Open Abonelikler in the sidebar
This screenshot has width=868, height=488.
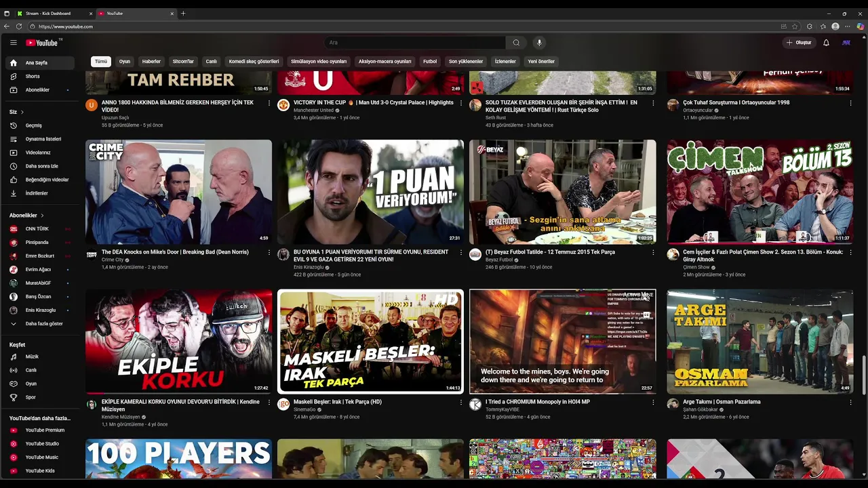click(41, 89)
